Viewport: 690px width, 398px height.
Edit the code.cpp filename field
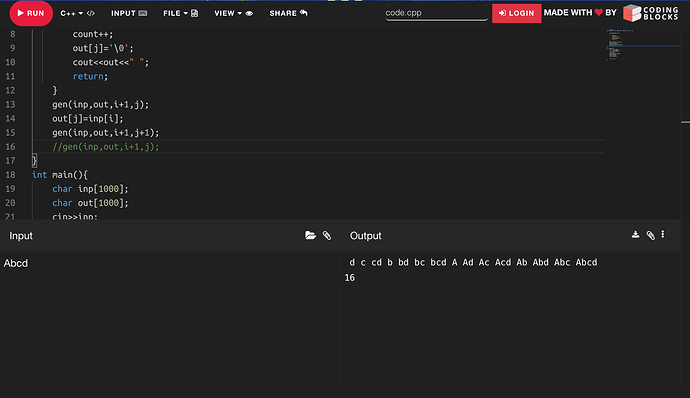pos(436,13)
